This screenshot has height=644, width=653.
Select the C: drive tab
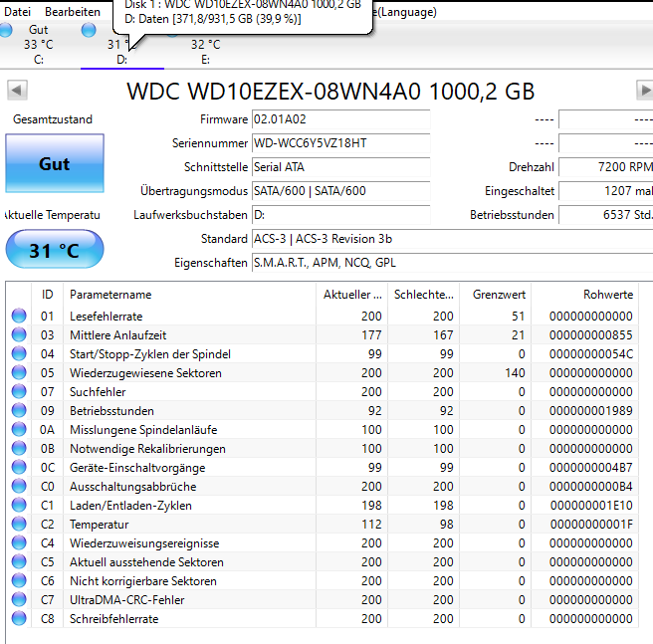pyautogui.click(x=38, y=45)
